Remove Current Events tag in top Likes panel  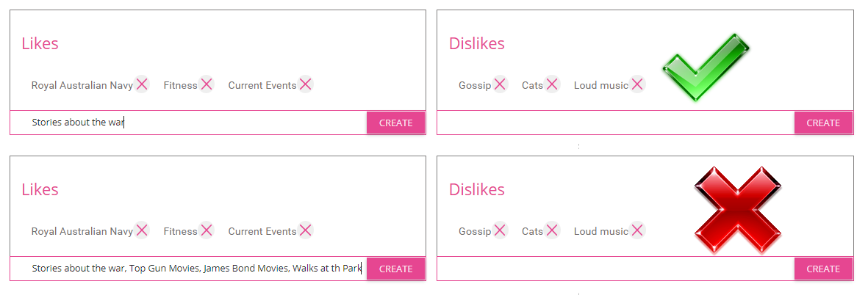[305, 84]
